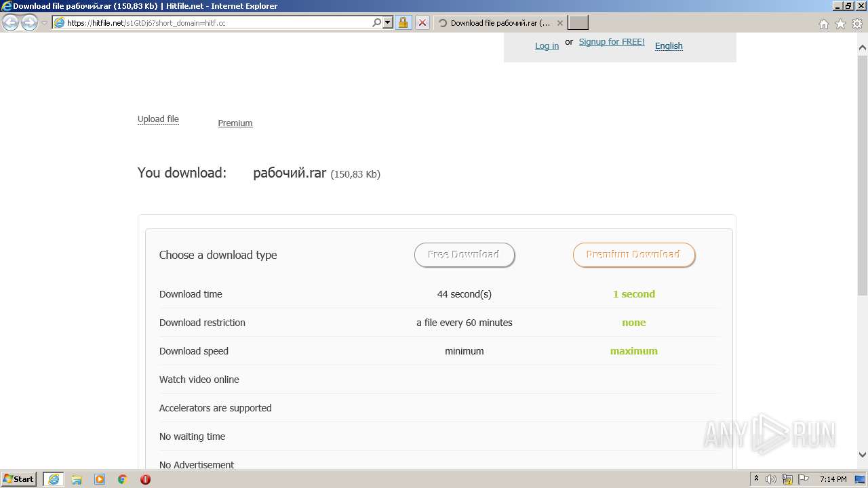Screen dimensions: 868x488
Task: Open the network status tray icon
Action: pyautogui.click(x=787, y=479)
